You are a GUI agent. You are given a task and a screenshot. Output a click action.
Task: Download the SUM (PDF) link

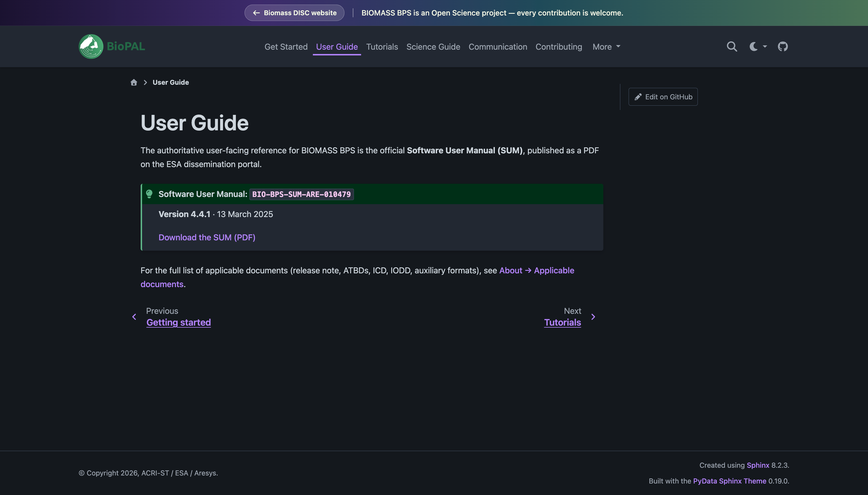207,237
